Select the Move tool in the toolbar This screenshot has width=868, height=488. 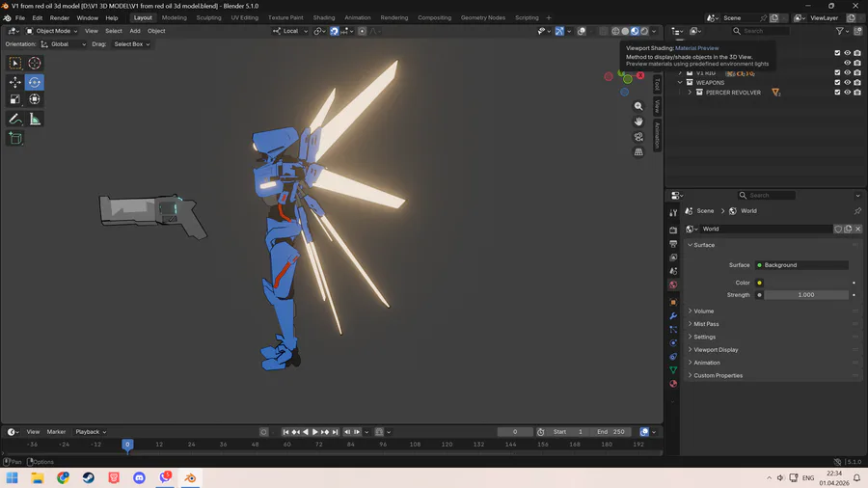pos(15,82)
